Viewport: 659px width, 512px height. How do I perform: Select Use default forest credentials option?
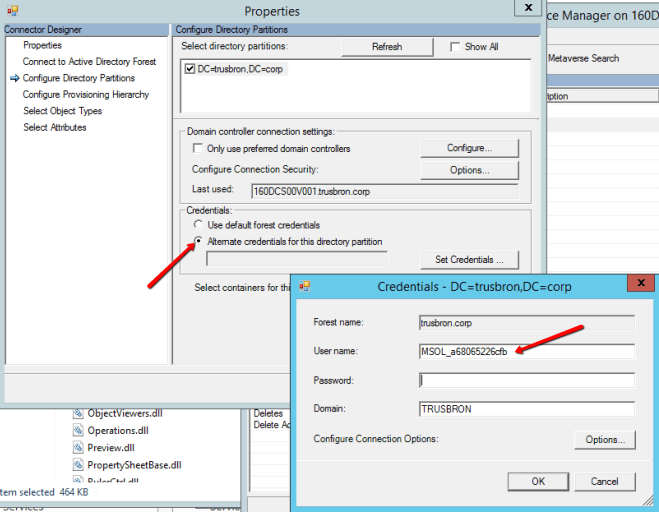coord(198,226)
